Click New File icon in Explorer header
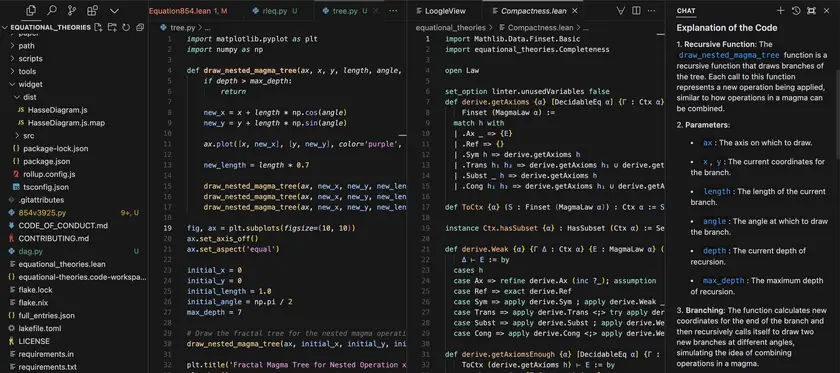Screen dimensions: 840x373 (99, 27)
